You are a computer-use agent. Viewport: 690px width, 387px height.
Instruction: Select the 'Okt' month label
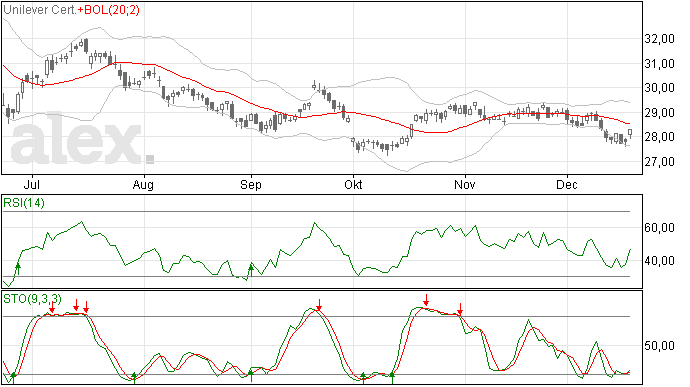[x=353, y=184]
